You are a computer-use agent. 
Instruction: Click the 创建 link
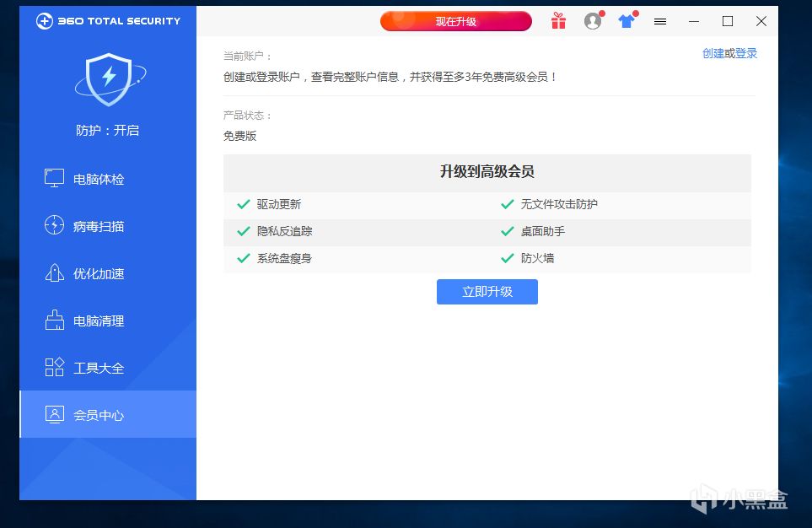click(713, 53)
